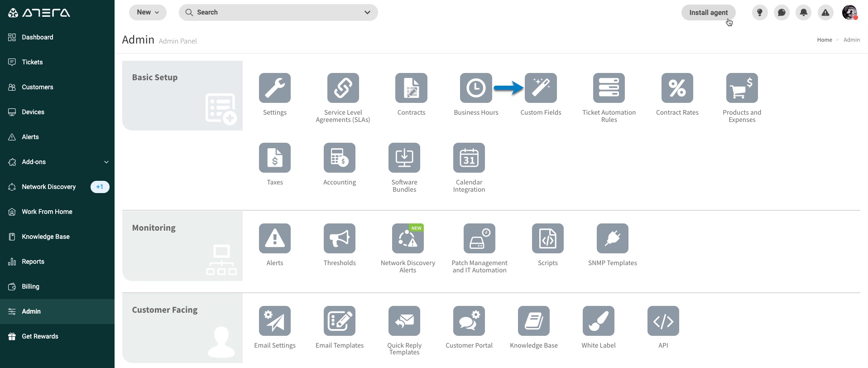868x368 pixels.
Task: Open the White Label paintbrush icon
Action: point(599,321)
